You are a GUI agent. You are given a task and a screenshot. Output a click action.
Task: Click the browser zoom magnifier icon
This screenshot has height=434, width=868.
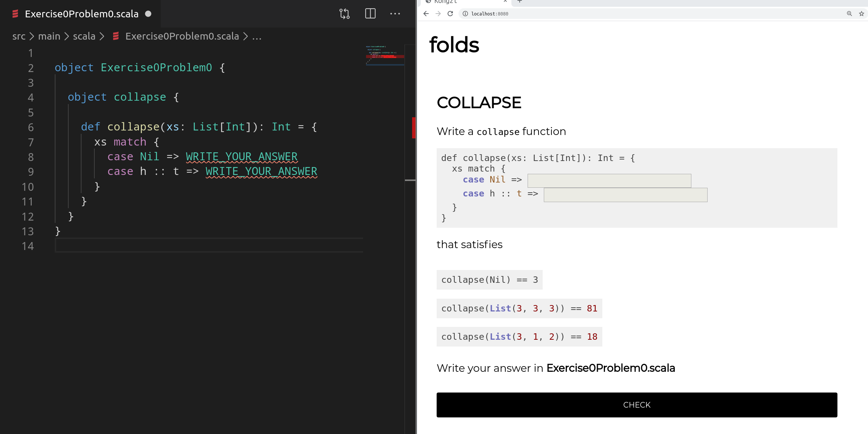tap(849, 14)
